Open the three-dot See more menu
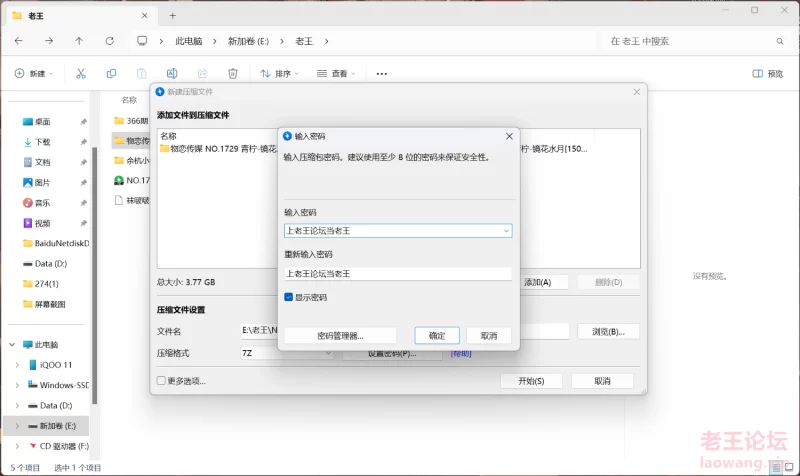This screenshot has height=476, width=800. pyautogui.click(x=381, y=73)
